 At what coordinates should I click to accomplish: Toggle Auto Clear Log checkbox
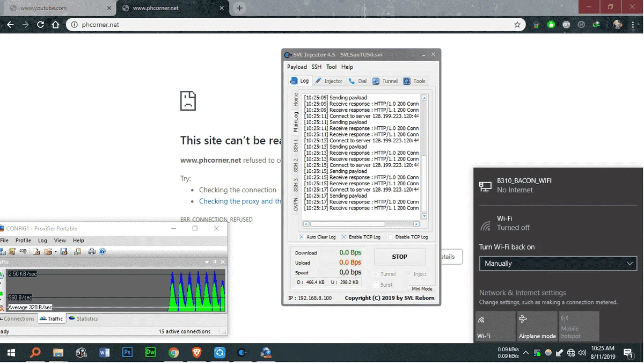(x=302, y=237)
